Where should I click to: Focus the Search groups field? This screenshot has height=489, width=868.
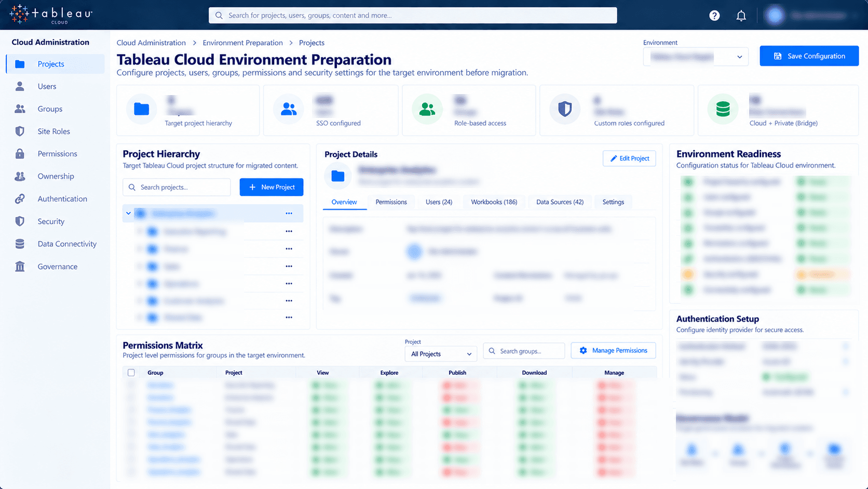pos(524,351)
